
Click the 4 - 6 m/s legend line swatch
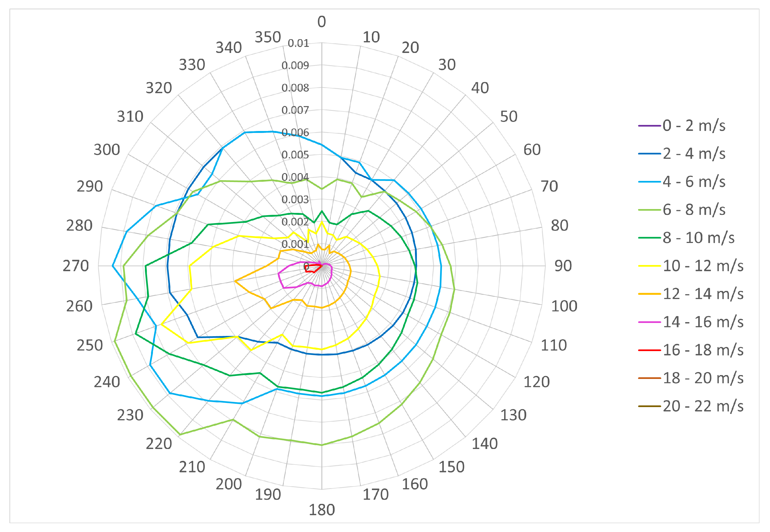coord(649,182)
